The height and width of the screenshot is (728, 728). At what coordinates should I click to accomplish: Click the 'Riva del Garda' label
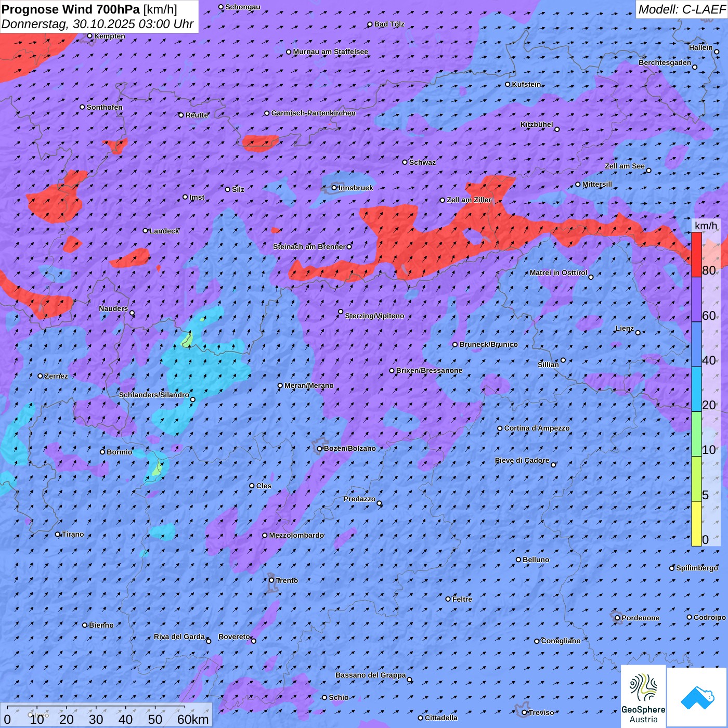coord(179,636)
